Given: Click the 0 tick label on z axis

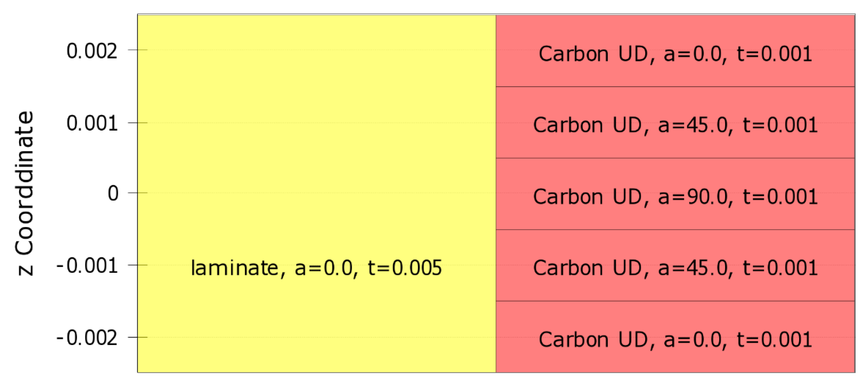Looking at the screenshot, I should (x=113, y=194).
